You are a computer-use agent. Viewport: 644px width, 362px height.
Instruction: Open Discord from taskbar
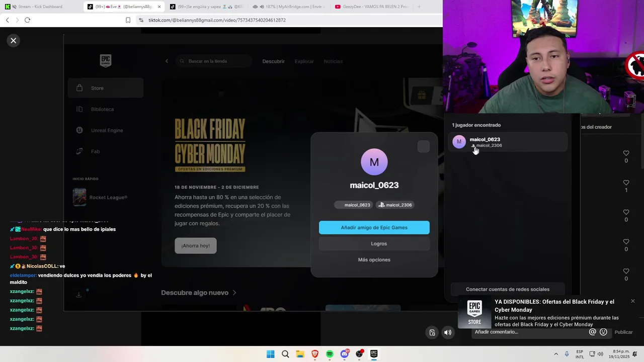point(345,354)
